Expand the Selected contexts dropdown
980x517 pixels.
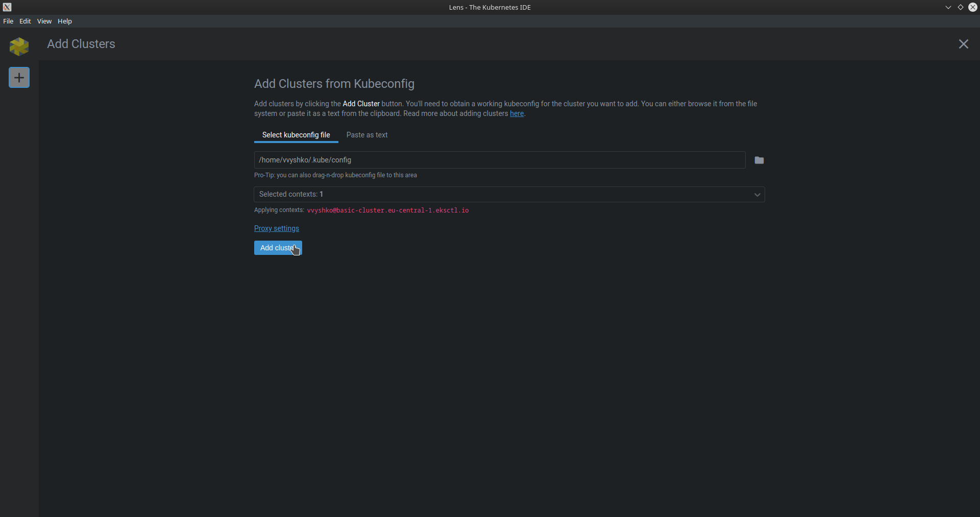pyautogui.click(x=509, y=195)
